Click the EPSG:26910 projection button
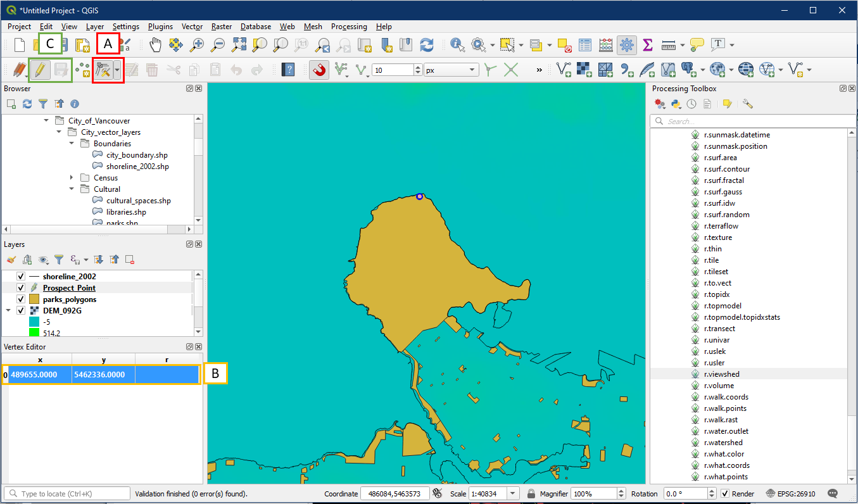 (x=790, y=494)
